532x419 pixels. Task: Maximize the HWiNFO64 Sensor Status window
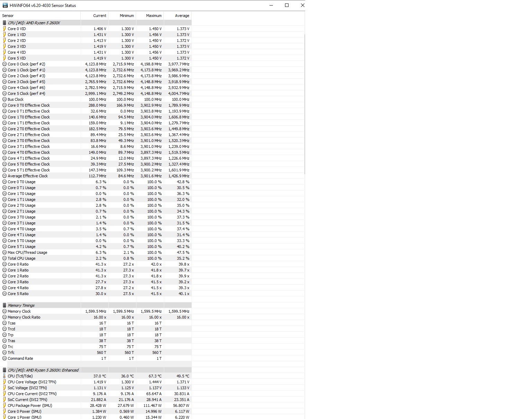click(287, 5)
